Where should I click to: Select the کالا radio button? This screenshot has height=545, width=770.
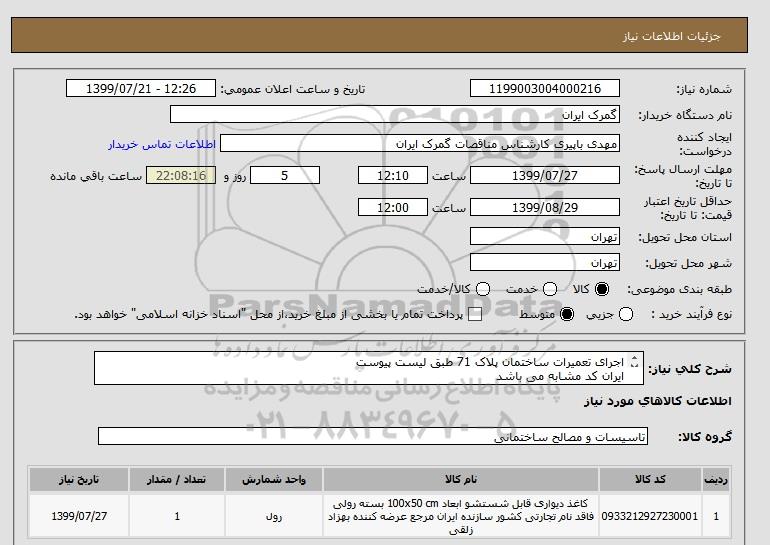(602, 289)
